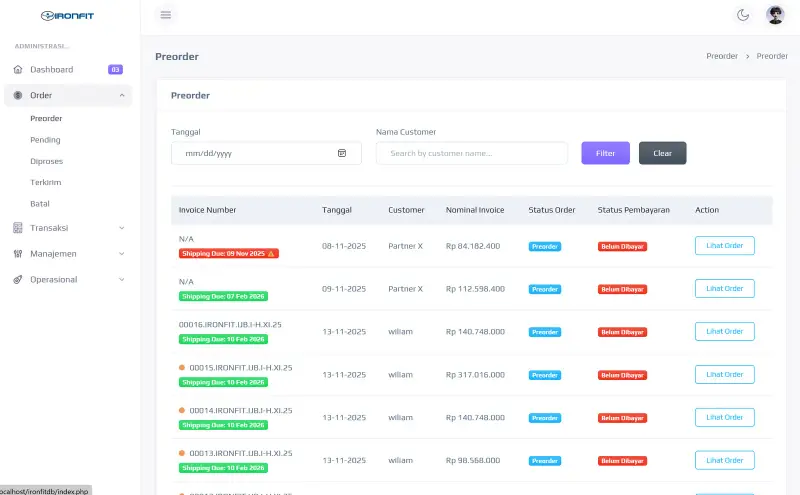Open the calendar picker icon
The width and height of the screenshot is (800, 495).
[x=342, y=153]
